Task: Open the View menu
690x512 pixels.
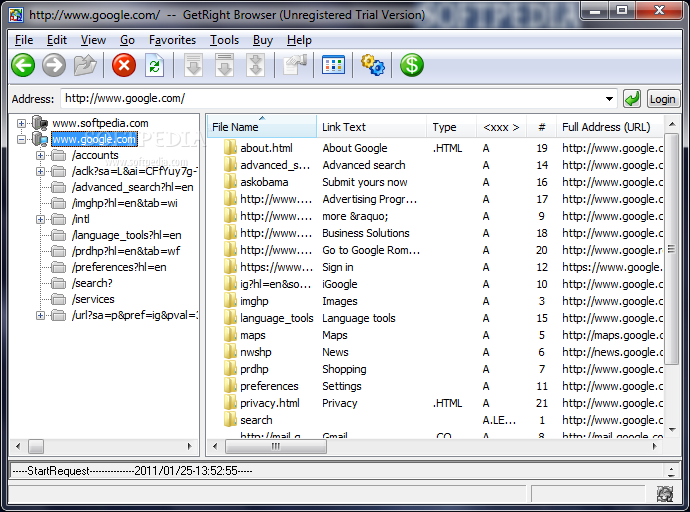Action: click(x=93, y=40)
